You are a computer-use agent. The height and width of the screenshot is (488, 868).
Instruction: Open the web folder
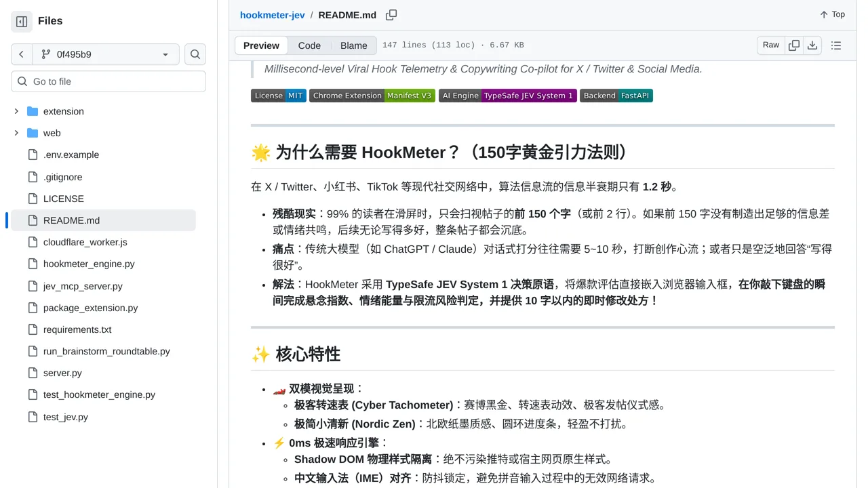pos(52,133)
